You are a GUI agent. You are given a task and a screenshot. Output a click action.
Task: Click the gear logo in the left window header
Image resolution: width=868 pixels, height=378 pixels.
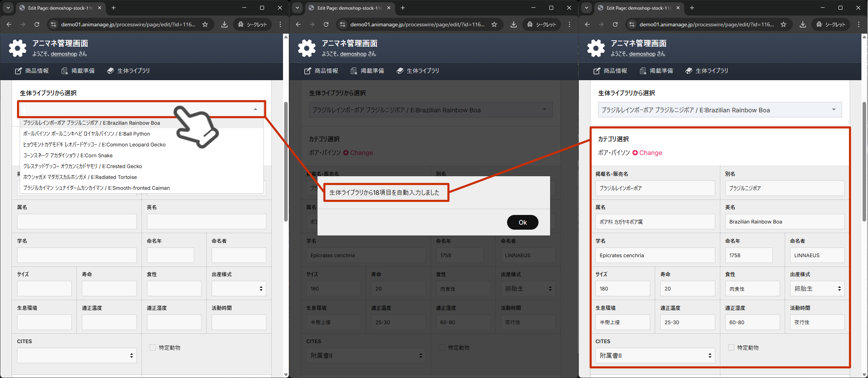tap(17, 48)
